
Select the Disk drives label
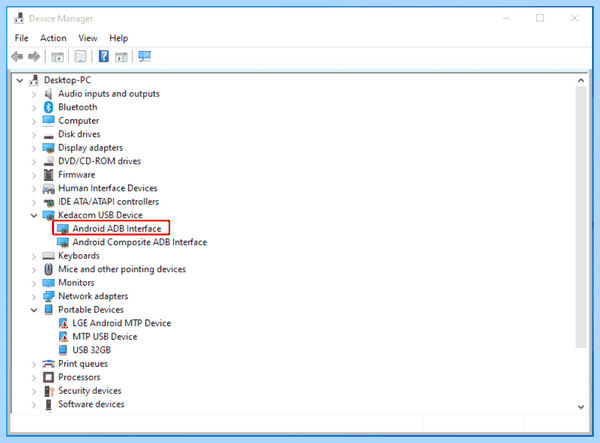point(79,134)
